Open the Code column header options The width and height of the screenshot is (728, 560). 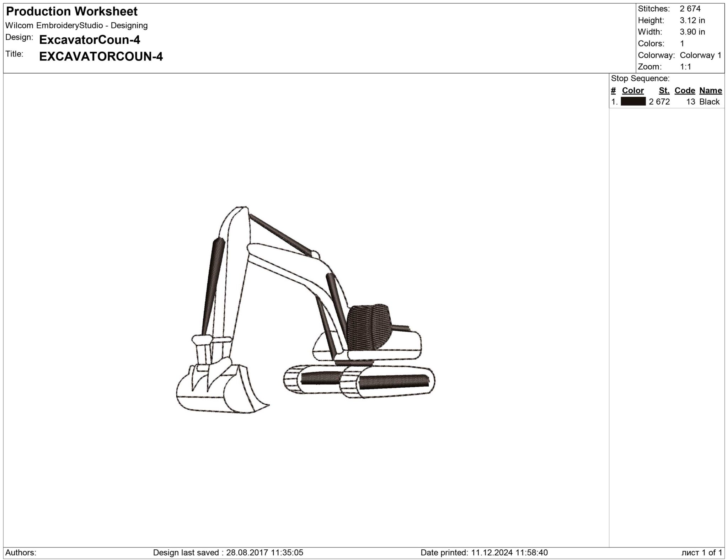[x=685, y=91]
